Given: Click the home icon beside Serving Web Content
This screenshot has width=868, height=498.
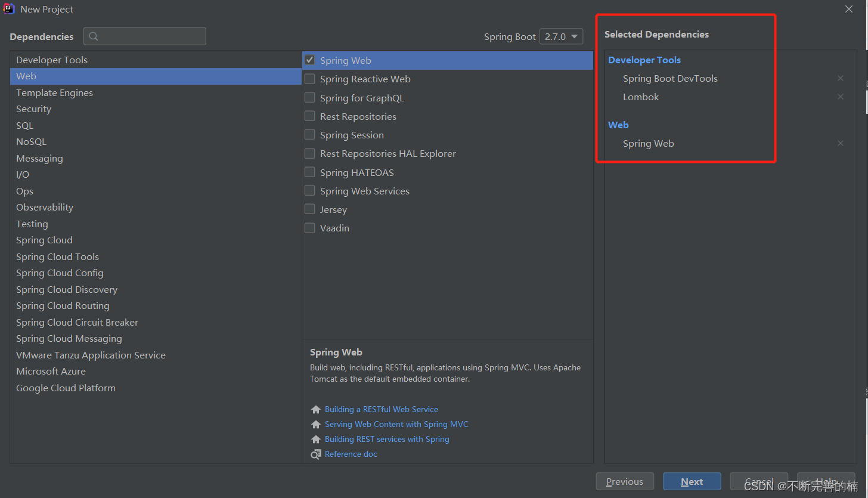Looking at the screenshot, I should (x=316, y=425).
